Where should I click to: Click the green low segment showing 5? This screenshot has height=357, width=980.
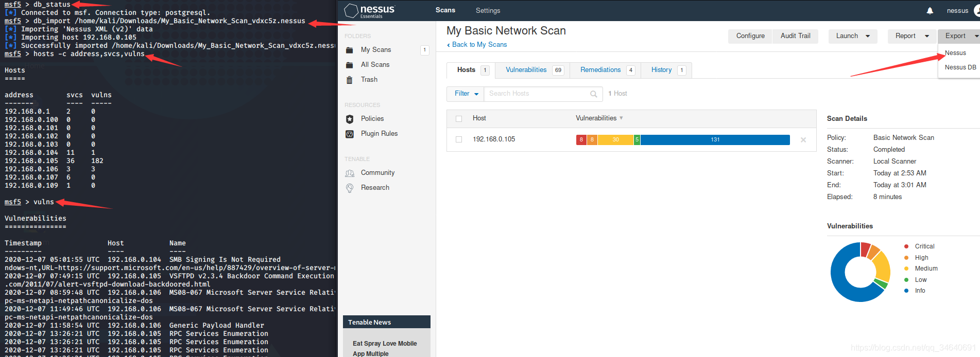point(637,140)
